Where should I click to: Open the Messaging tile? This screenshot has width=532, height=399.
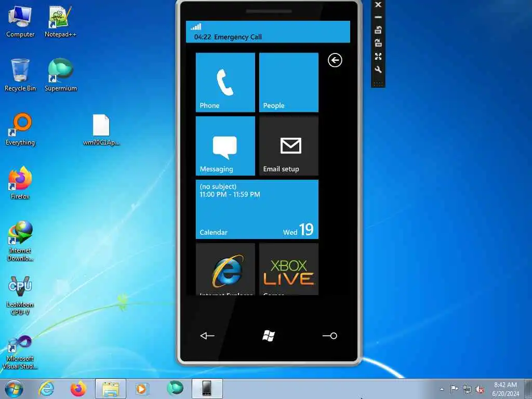[x=225, y=146]
